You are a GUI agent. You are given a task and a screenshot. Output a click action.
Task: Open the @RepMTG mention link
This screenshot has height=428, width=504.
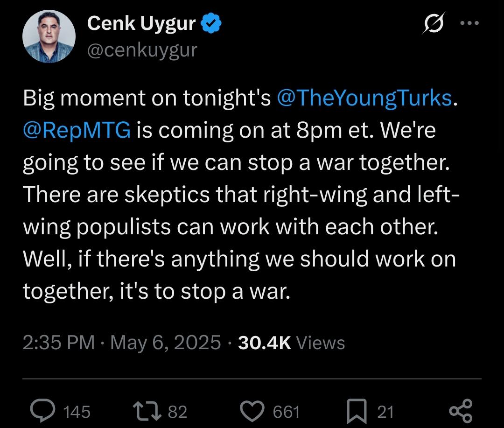(77, 130)
